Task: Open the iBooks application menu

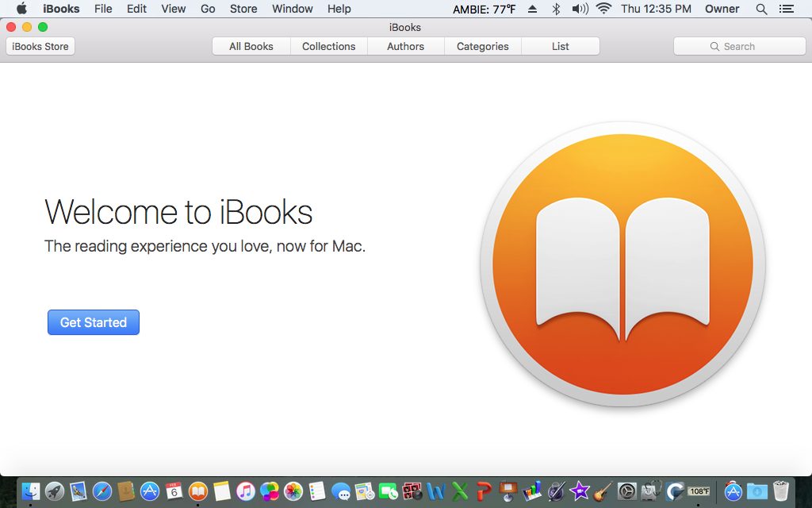Action: (x=61, y=9)
